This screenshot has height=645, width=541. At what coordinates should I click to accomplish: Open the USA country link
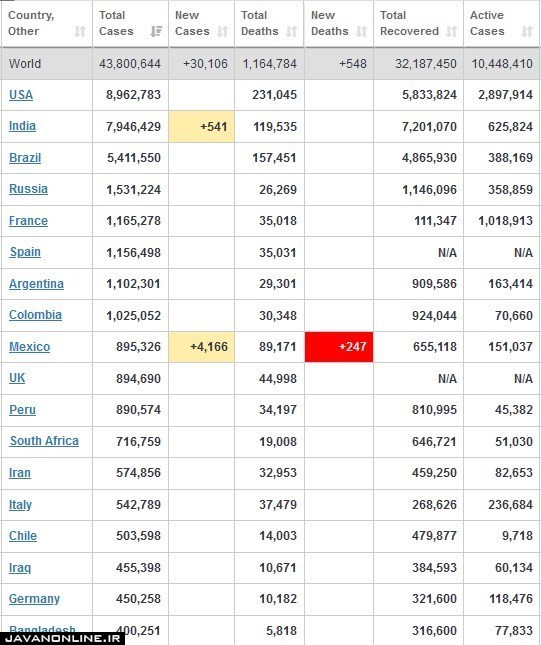click(21, 95)
